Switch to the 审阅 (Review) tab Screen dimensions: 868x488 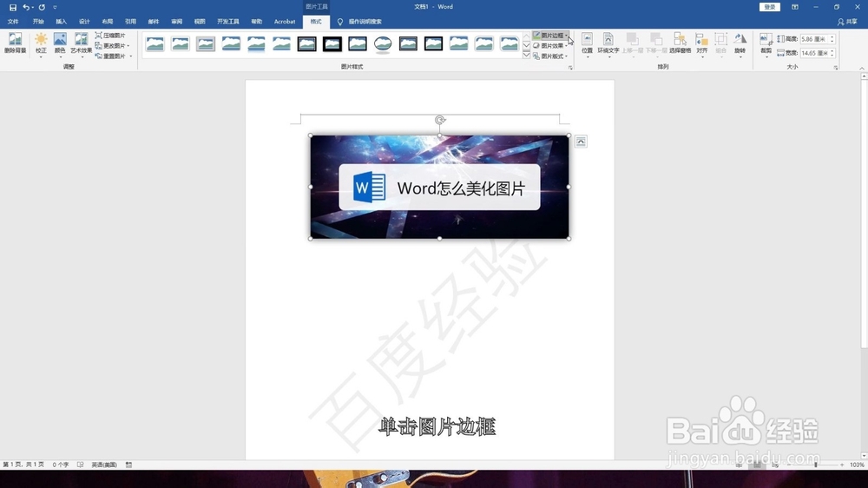[x=176, y=22]
